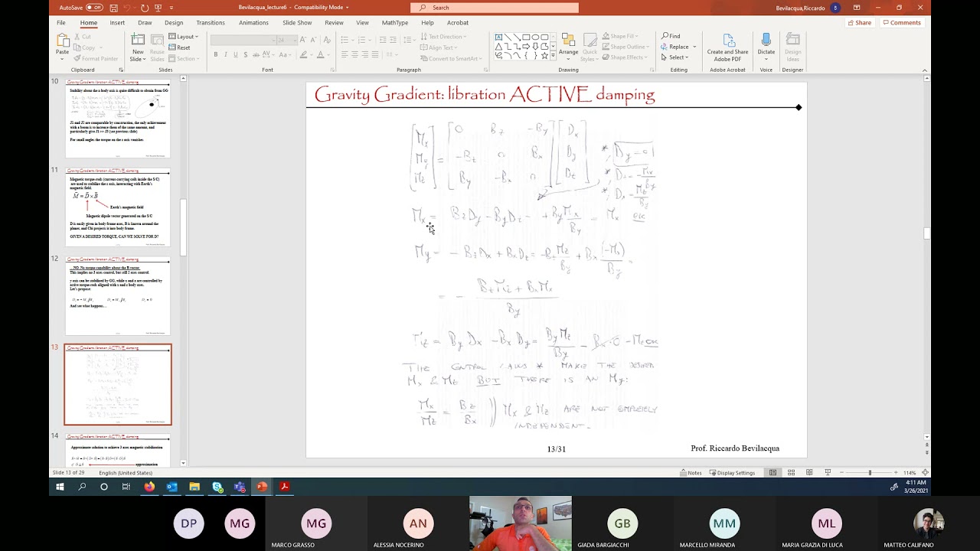This screenshot has width=980, height=551.
Task: Open the Acrobat tab
Action: click(x=458, y=23)
